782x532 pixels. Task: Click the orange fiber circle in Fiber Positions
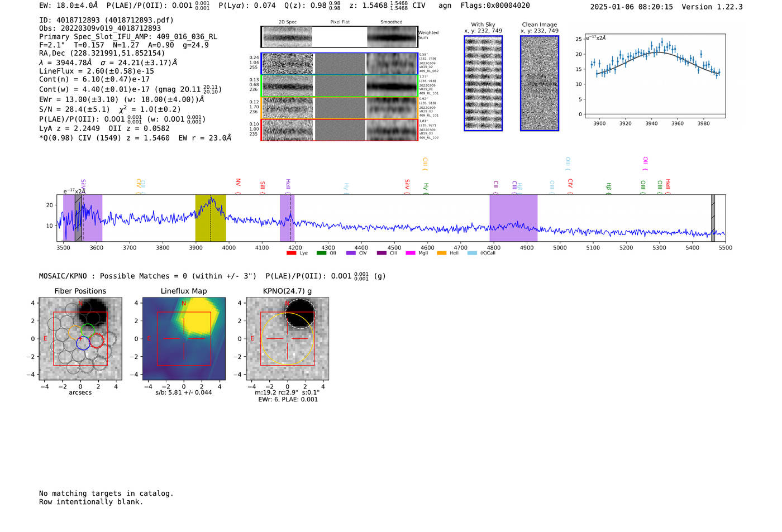(75, 333)
